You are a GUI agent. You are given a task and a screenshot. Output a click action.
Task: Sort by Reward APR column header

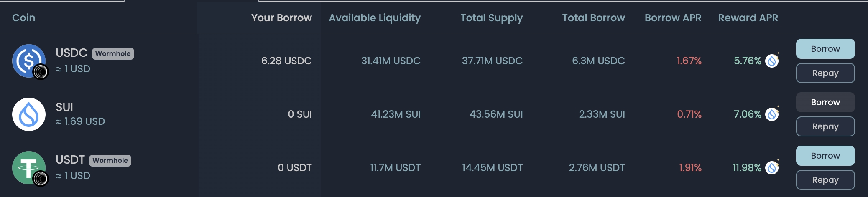tap(748, 18)
